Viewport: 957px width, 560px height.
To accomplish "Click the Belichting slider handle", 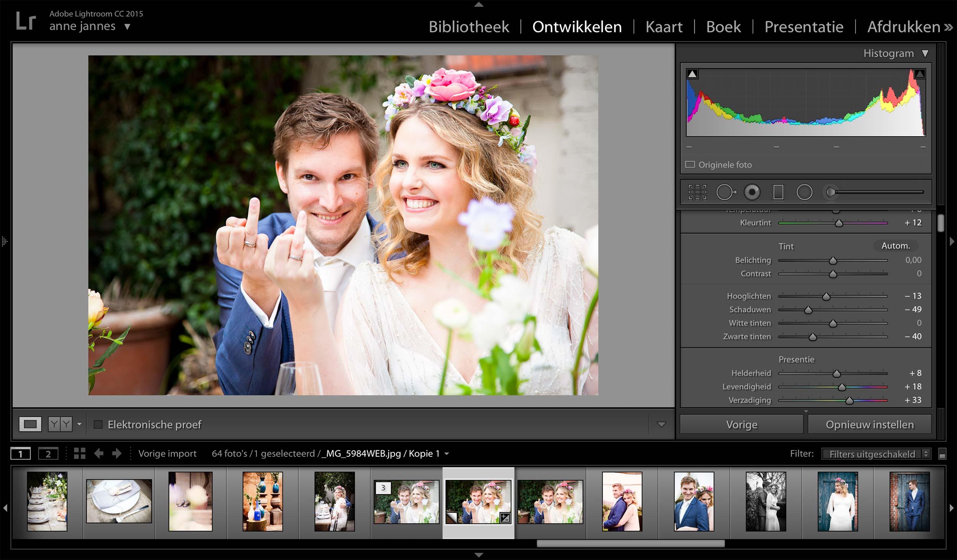I will 833,261.
